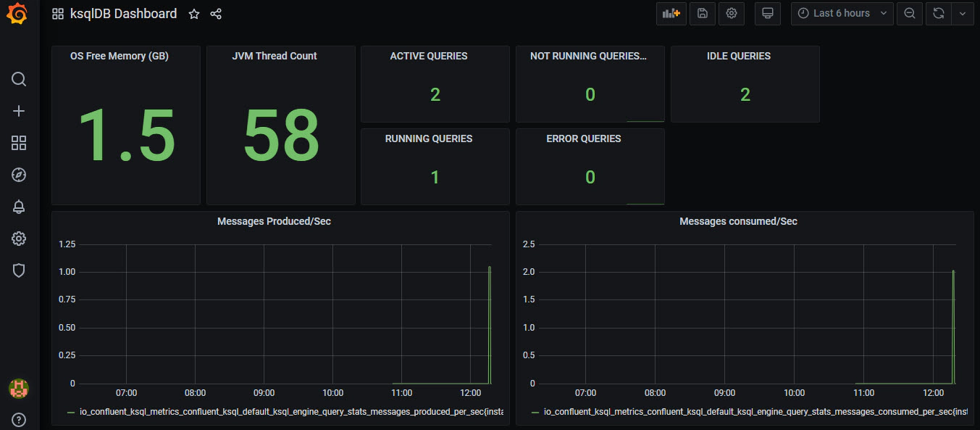Image resolution: width=980 pixels, height=430 pixels.
Task: Toggle the messages_produced_per_sec legend series
Action: [x=291, y=412]
